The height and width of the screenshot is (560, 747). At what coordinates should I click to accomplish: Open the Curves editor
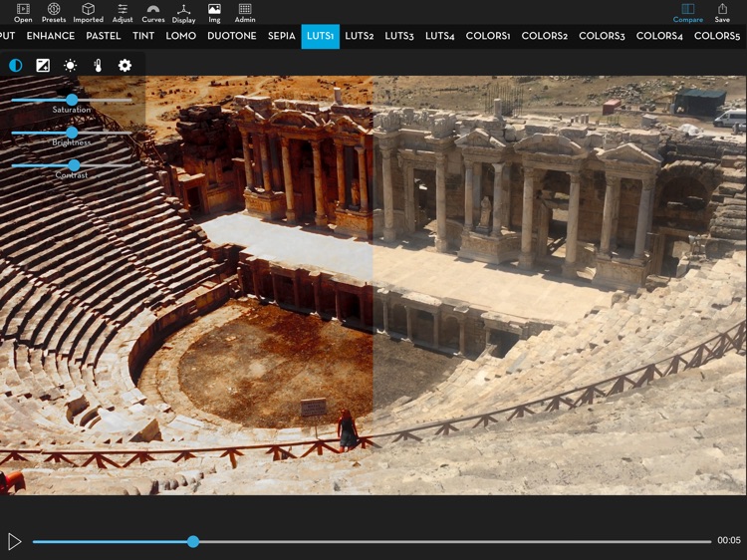tap(153, 13)
